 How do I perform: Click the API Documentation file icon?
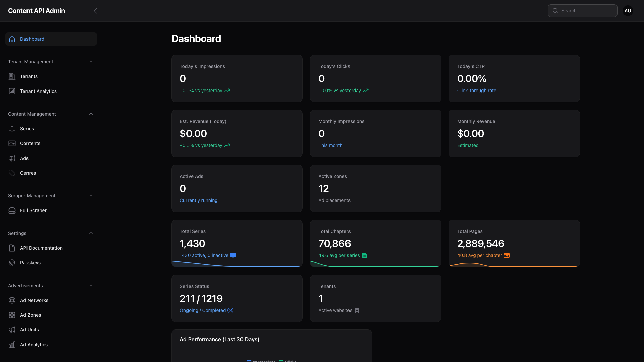(12, 248)
